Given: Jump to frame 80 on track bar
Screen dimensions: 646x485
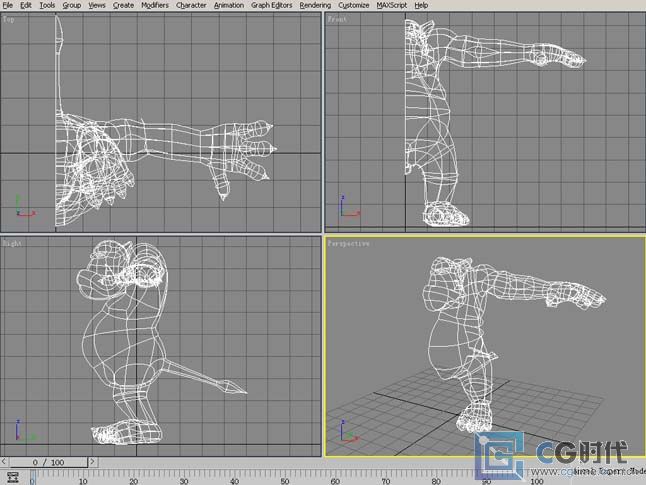Looking at the screenshot, I should [436, 480].
